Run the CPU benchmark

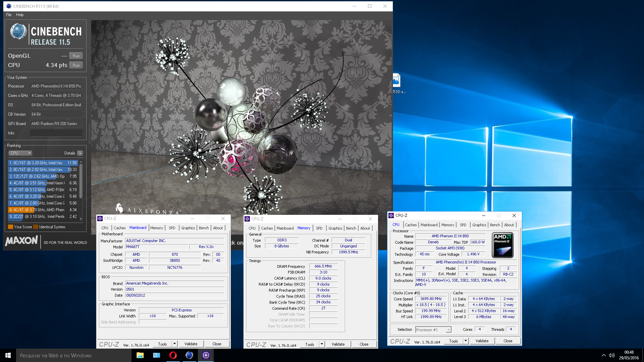pyautogui.click(x=76, y=65)
